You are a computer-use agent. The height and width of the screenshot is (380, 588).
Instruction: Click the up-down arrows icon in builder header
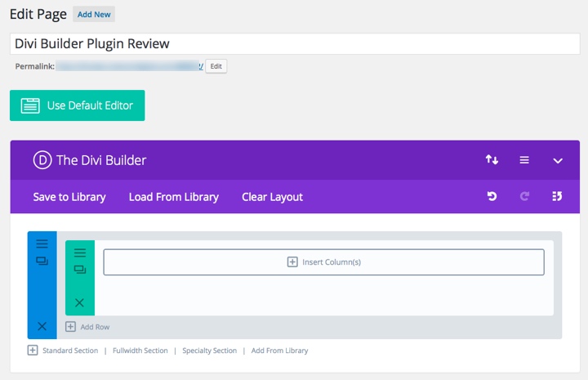[x=492, y=160]
